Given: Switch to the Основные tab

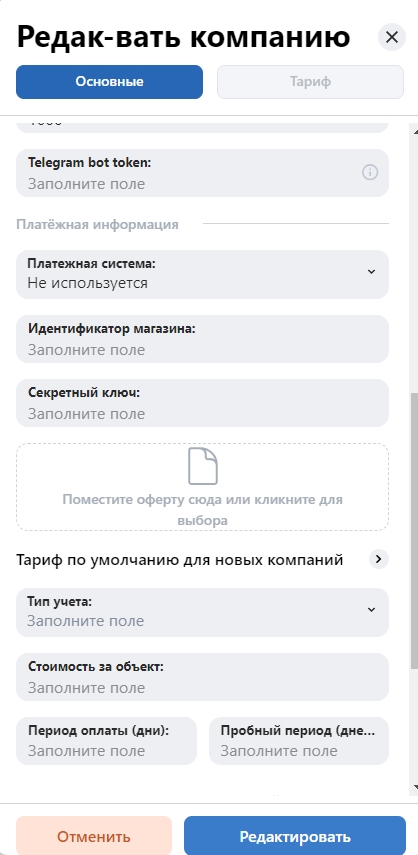Looking at the screenshot, I should click(x=110, y=82).
